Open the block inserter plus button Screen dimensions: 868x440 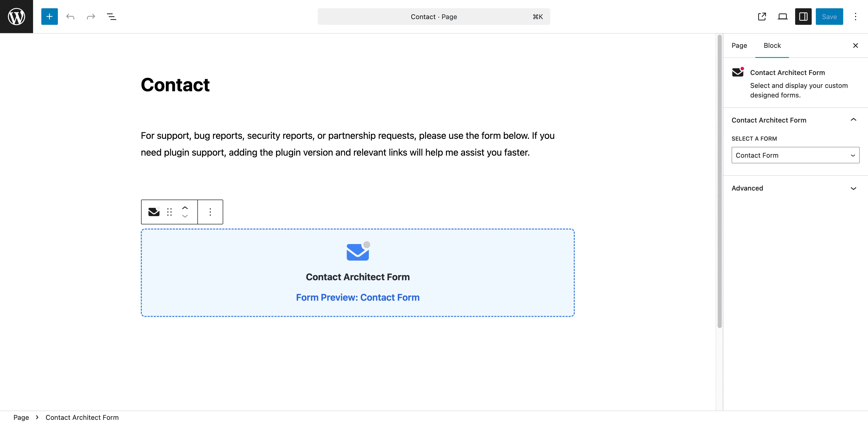pos(50,17)
